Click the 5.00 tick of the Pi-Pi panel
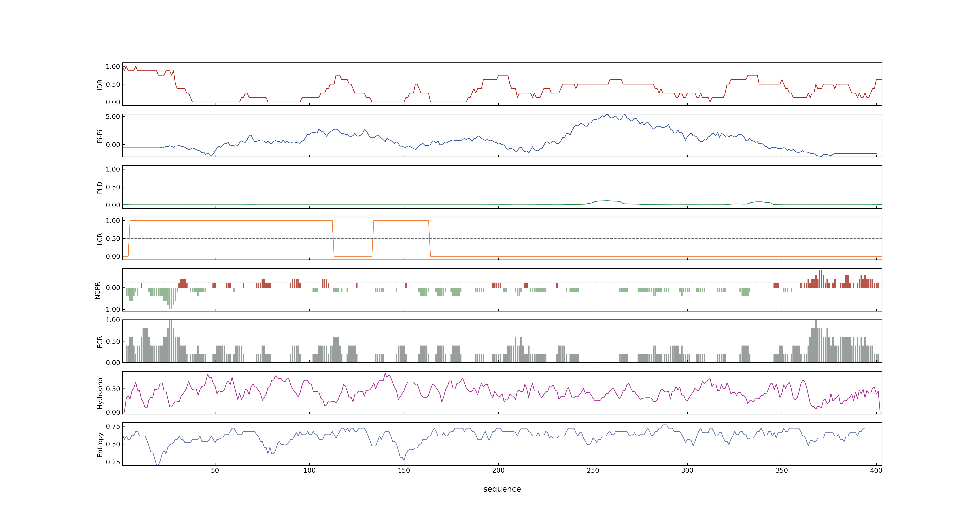The height and width of the screenshot is (523, 980). (x=113, y=117)
